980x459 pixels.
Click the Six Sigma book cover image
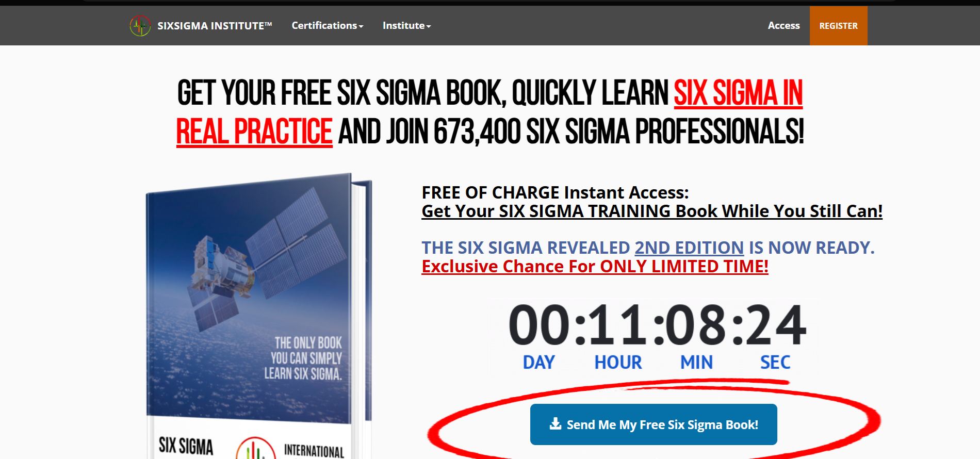(259, 316)
